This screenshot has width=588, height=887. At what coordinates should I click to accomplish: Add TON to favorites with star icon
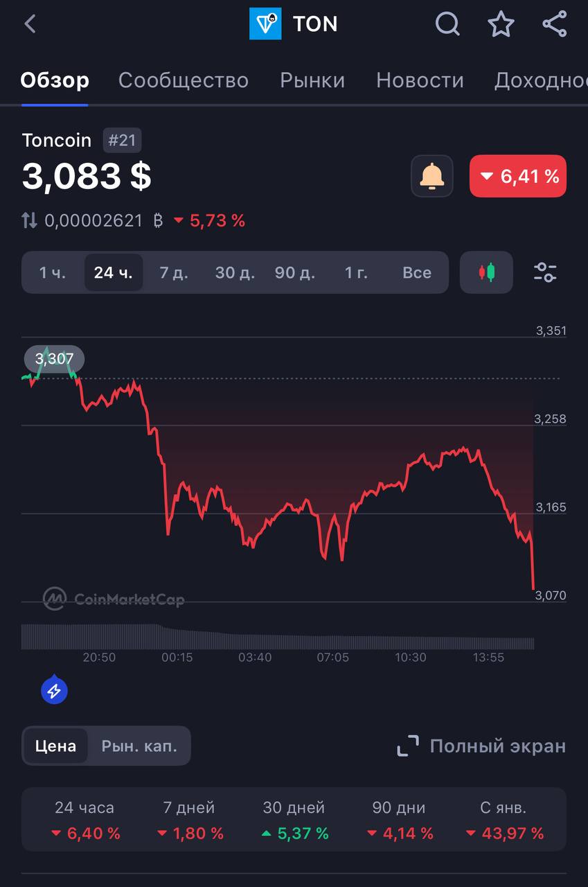(x=501, y=24)
